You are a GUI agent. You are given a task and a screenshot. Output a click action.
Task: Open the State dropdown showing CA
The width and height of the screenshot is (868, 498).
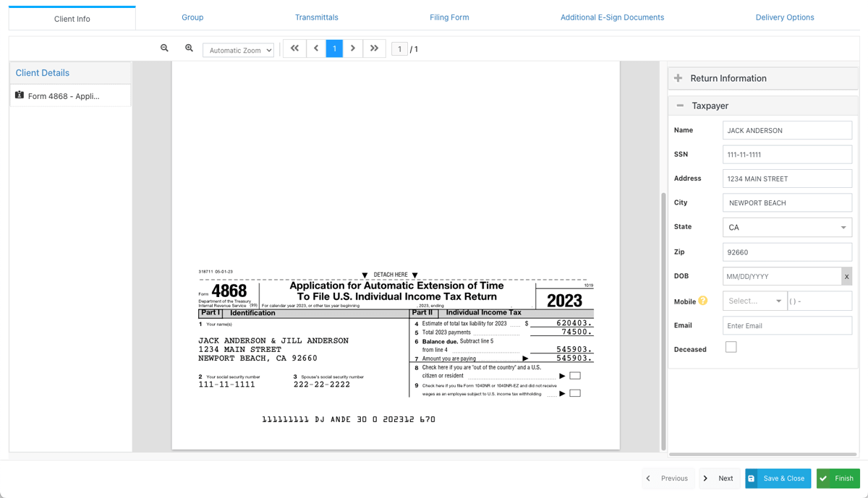coord(787,228)
